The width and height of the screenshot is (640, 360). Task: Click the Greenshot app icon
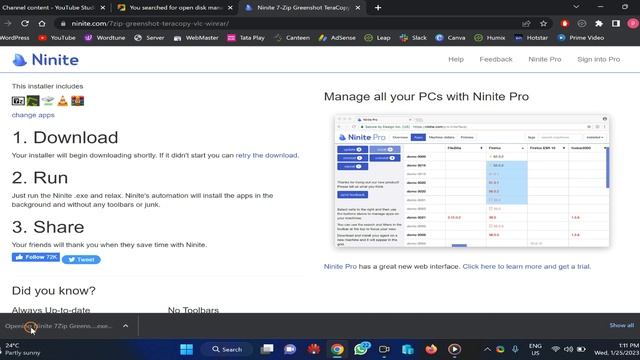[x=33, y=100]
